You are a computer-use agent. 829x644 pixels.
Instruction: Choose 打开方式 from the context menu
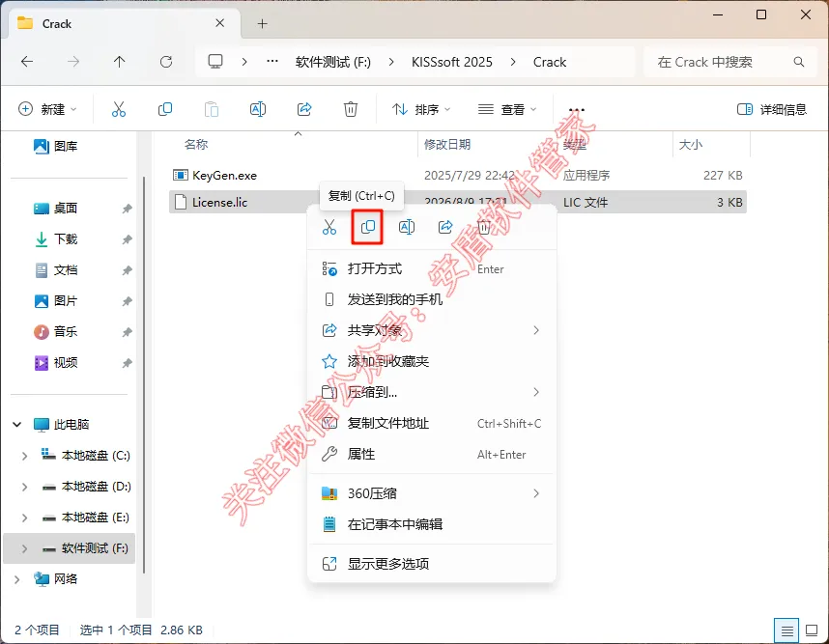pyautogui.click(x=432, y=269)
